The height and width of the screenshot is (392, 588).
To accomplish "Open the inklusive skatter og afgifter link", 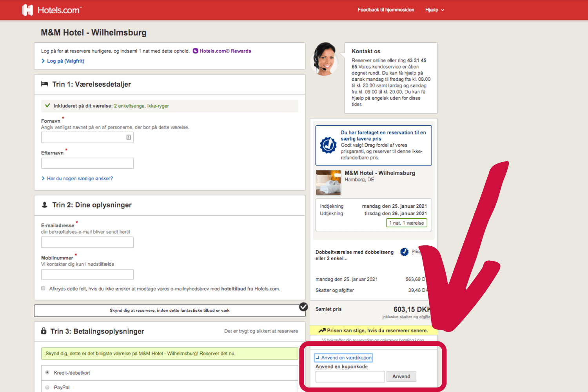I will click(407, 316).
